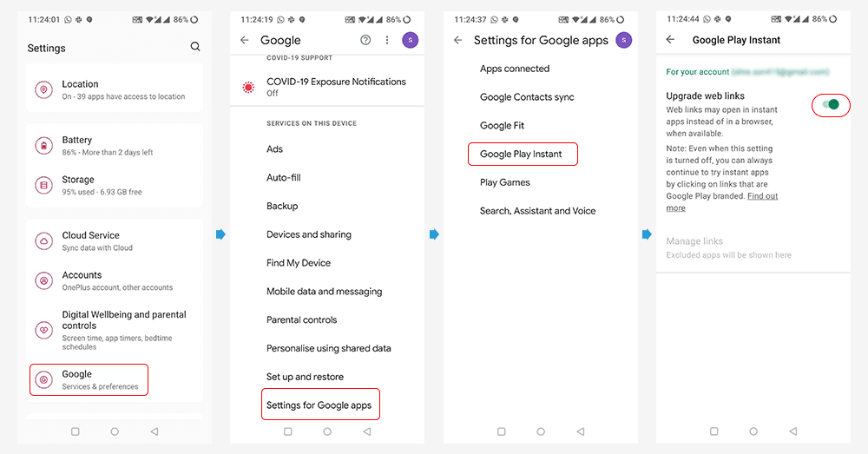The image size is (868, 454).
Task: Tap the Battery icon in Settings
Action: click(x=43, y=146)
